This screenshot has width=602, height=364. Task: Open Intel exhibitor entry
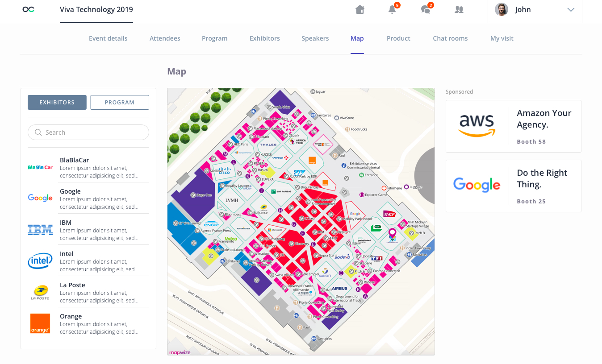88,261
